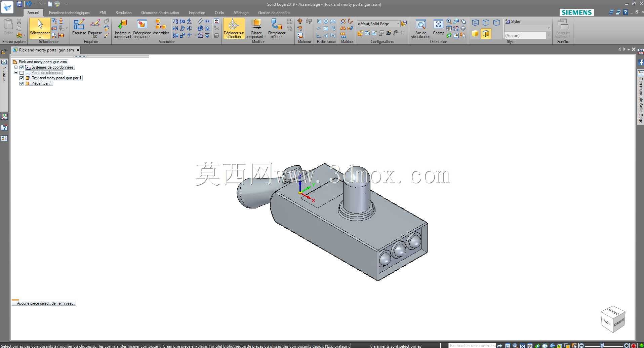The image size is (644, 348).
Task: Switch to the Affichage tab
Action: (241, 13)
